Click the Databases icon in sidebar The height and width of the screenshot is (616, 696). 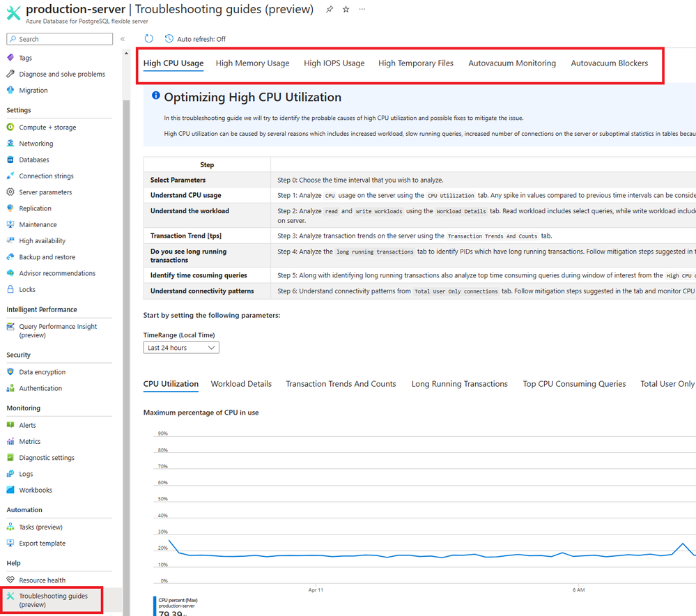(x=10, y=160)
